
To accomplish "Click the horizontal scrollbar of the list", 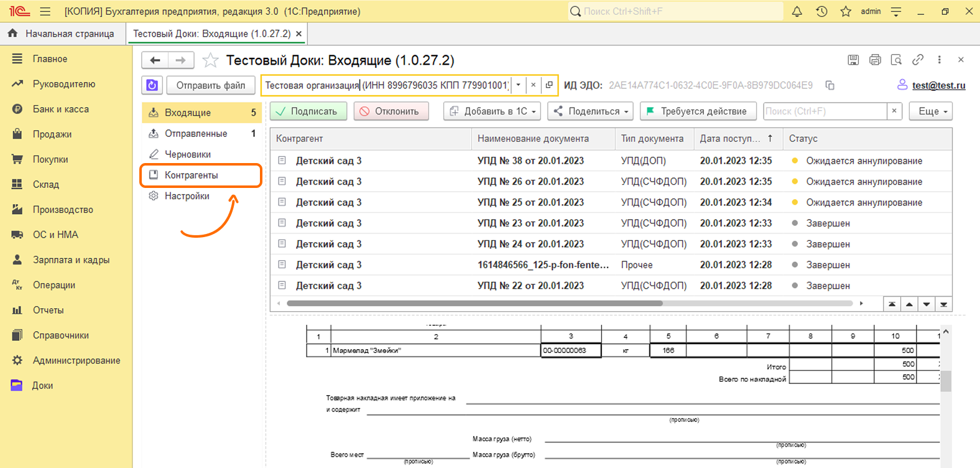I will point(474,304).
